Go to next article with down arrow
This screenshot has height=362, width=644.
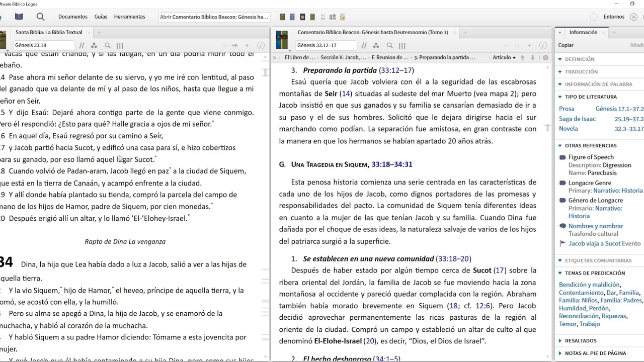point(532,57)
